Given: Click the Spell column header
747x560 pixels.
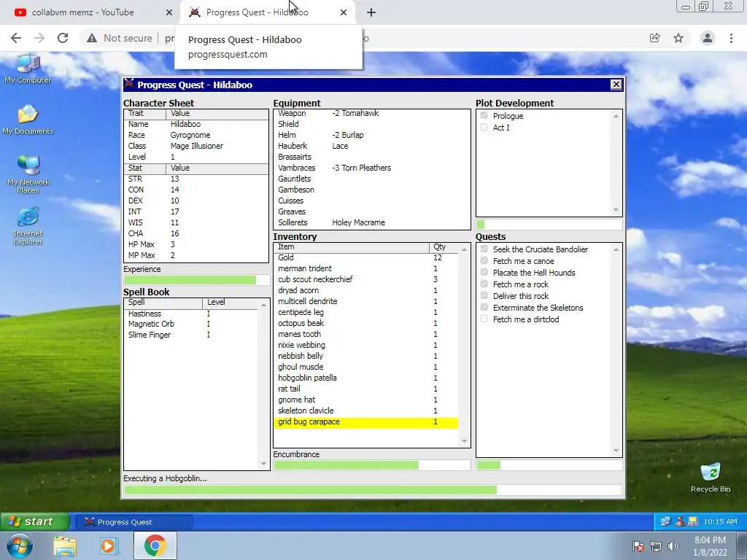Looking at the screenshot, I should pyautogui.click(x=163, y=303).
